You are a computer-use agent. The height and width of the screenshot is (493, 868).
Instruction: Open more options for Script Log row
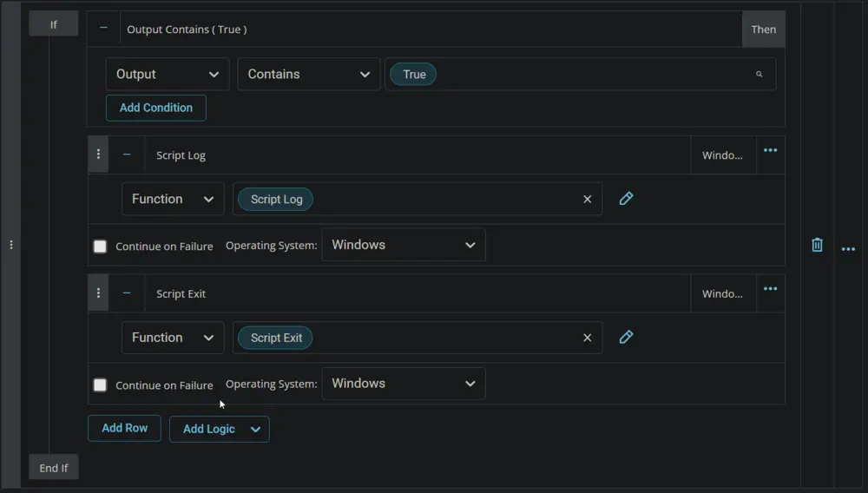771,150
